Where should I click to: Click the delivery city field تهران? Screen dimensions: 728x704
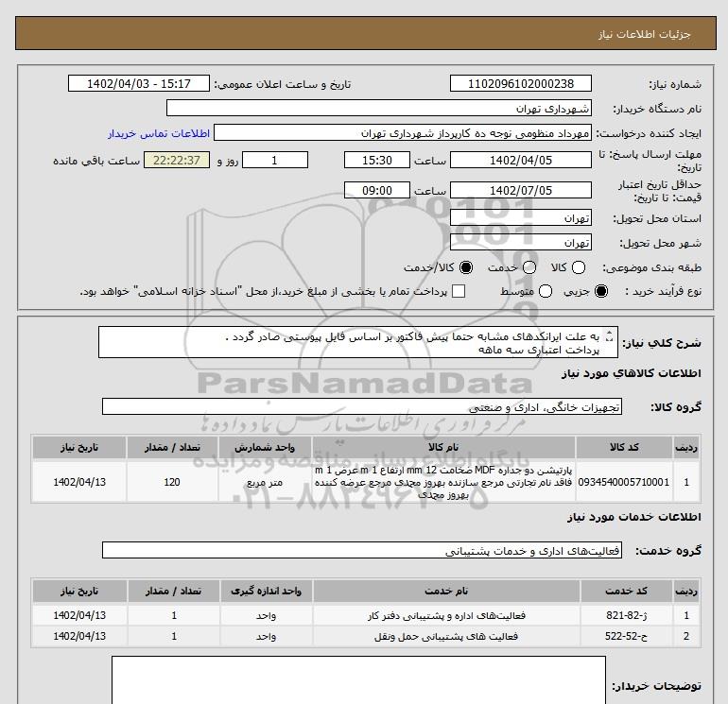click(x=520, y=242)
